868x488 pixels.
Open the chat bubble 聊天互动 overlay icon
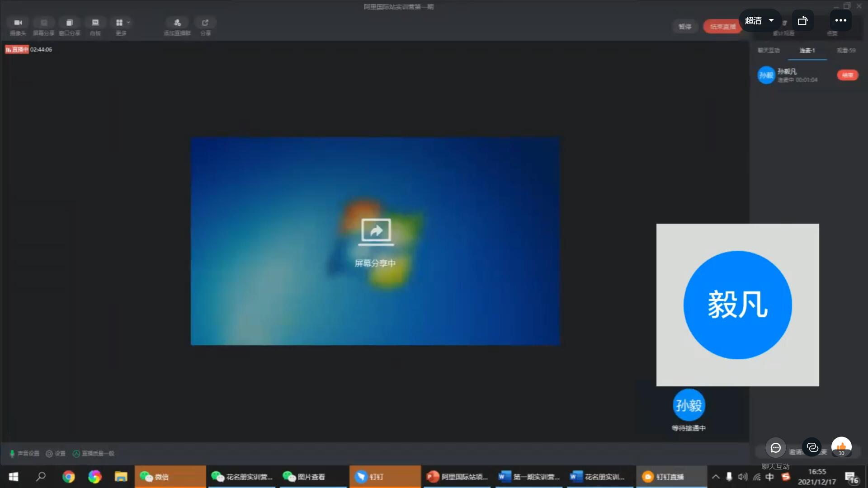tap(776, 448)
